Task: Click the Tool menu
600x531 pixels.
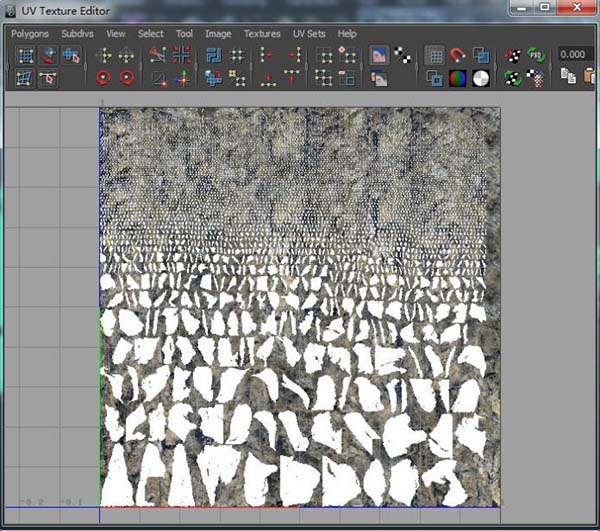Action: coord(184,33)
